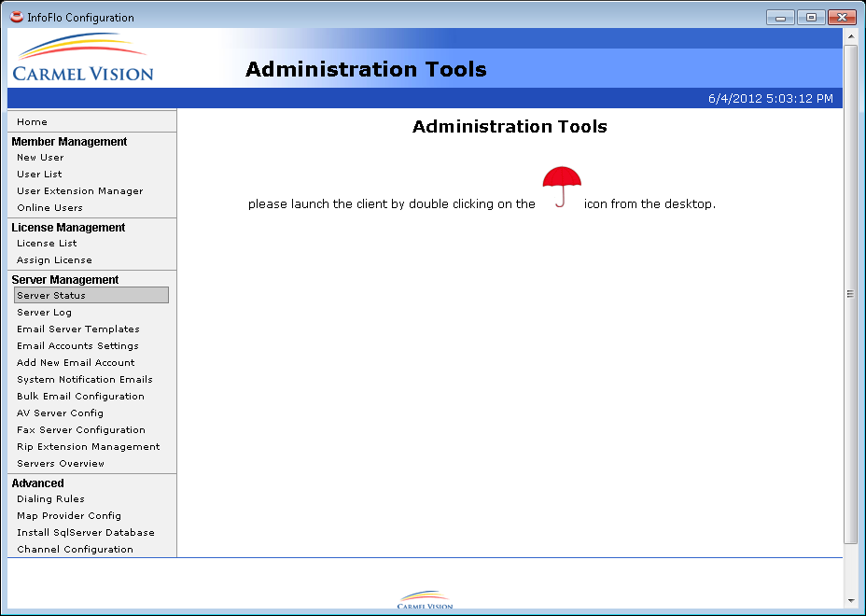Click the small Carmel Vision footer logo
The height and width of the screenshot is (616, 866).
pos(425,600)
